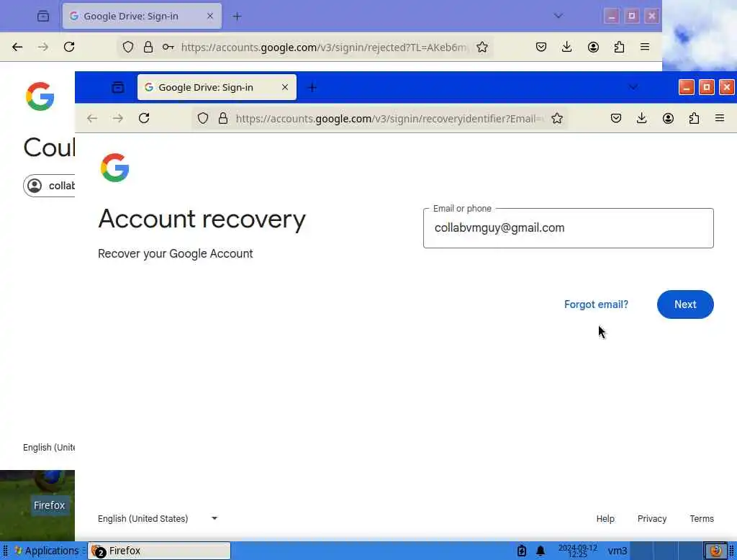The height and width of the screenshot is (560, 737).
Task: Open the Forgot email? link
Action: pos(595,304)
